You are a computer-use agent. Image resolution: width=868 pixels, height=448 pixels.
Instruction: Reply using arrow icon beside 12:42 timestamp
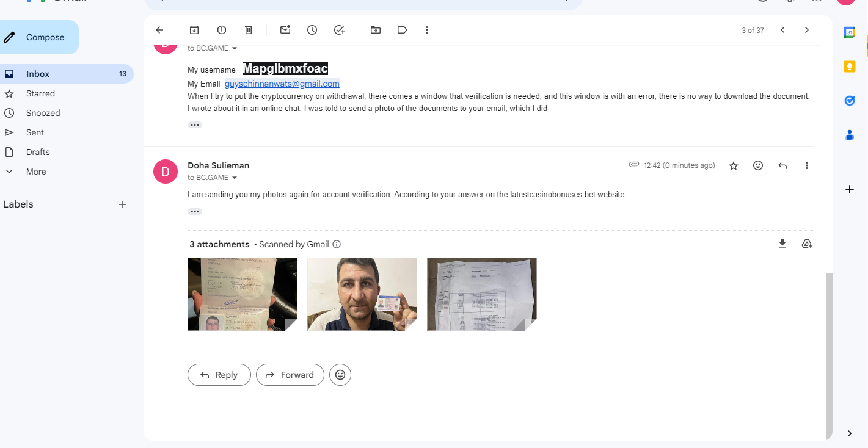point(782,165)
